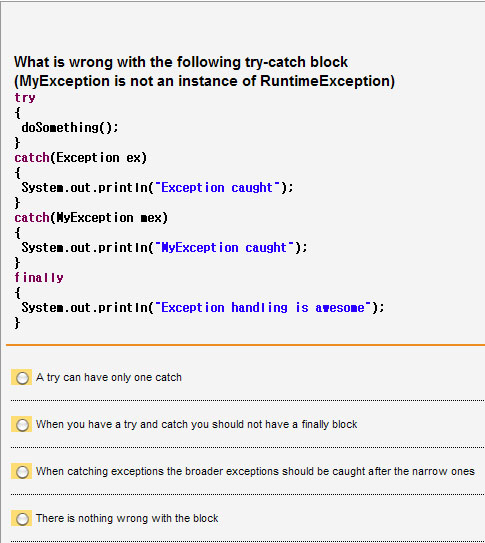
Task: Click the 'try' keyword in the code
Action: click(25, 98)
